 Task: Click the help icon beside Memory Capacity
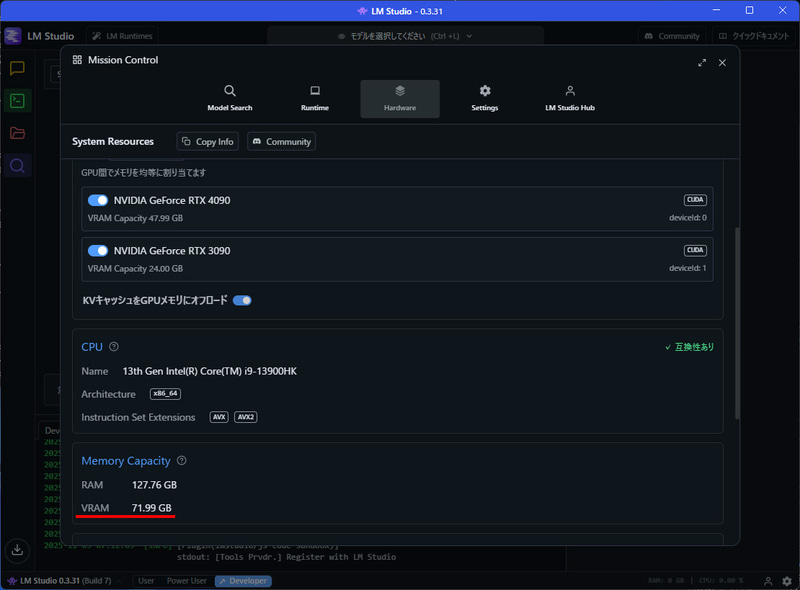click(181, 461)
